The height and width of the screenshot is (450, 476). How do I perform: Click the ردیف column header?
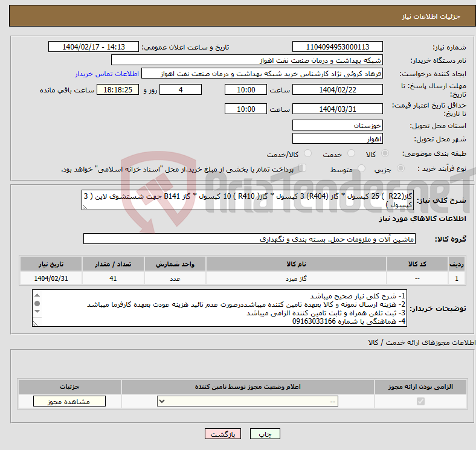(x=457, y=264)
